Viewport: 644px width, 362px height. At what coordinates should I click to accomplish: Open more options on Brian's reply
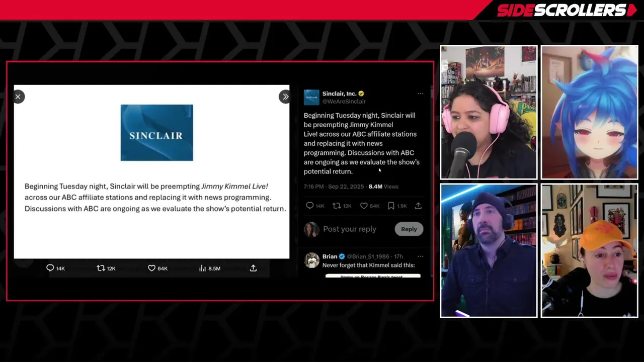[420, 256]
